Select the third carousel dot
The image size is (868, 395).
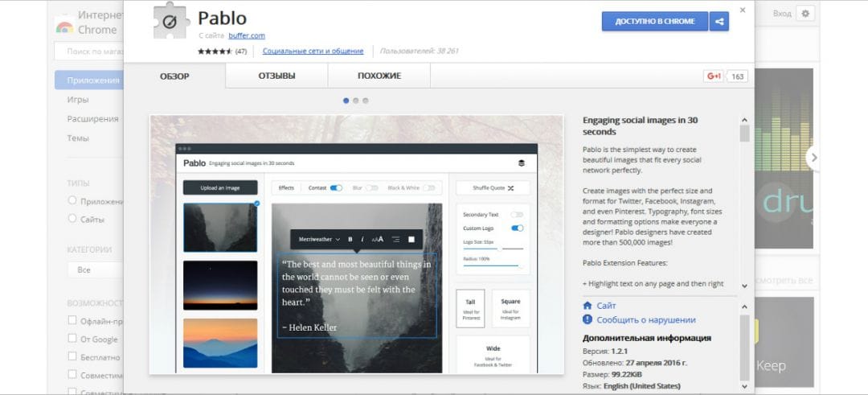pyautogui.click(x=366, y=101)
